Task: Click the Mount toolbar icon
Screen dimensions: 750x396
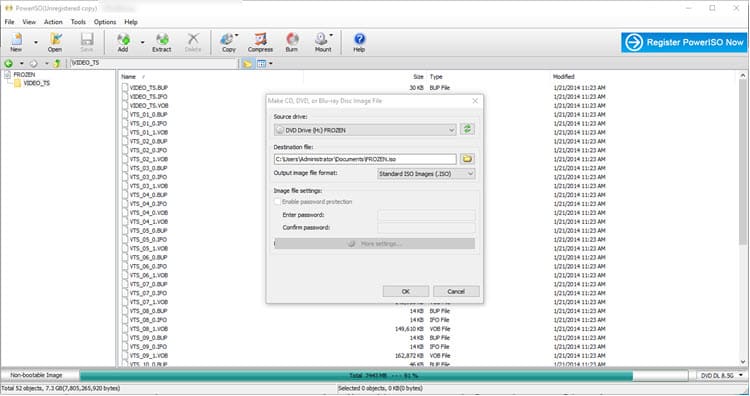Action: (x=323, y=42)
